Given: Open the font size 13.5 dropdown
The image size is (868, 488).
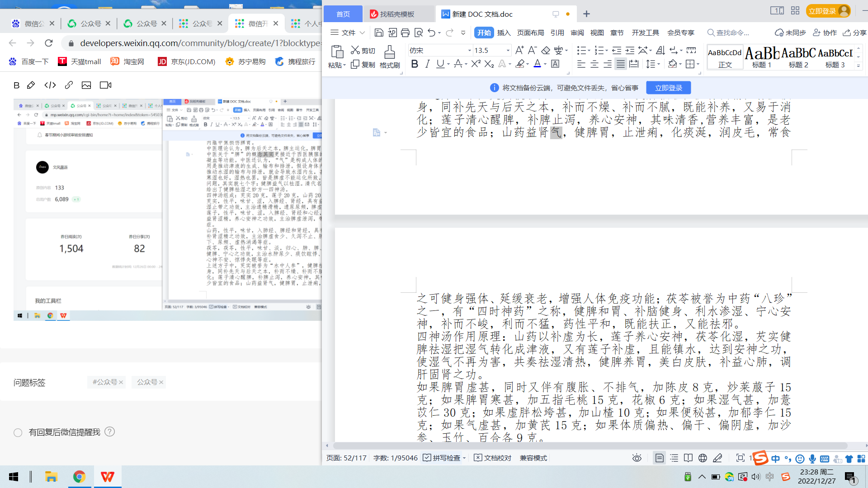Looking at the screenshot, I should click(x=508, y=51).
